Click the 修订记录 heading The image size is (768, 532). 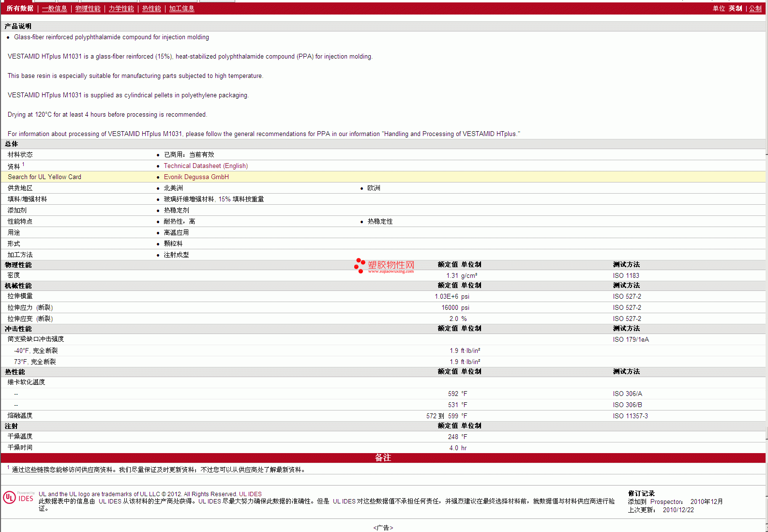(641, 494)
